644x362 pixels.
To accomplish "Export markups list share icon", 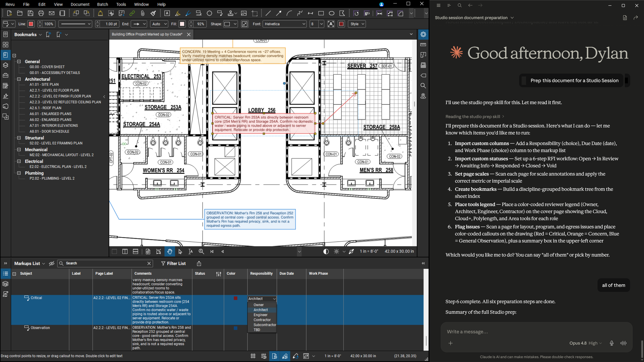I will [x=199, y=264].
